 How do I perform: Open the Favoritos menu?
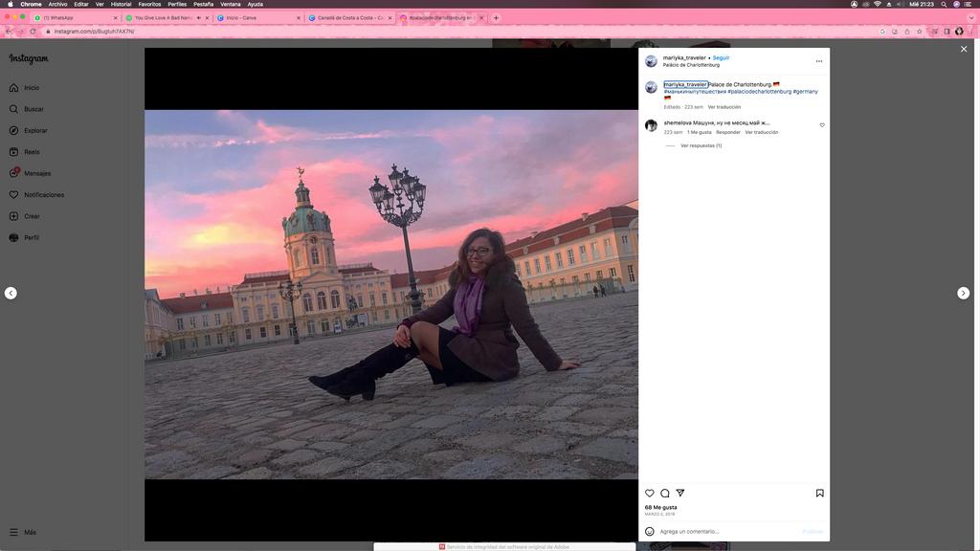[149, 5]
